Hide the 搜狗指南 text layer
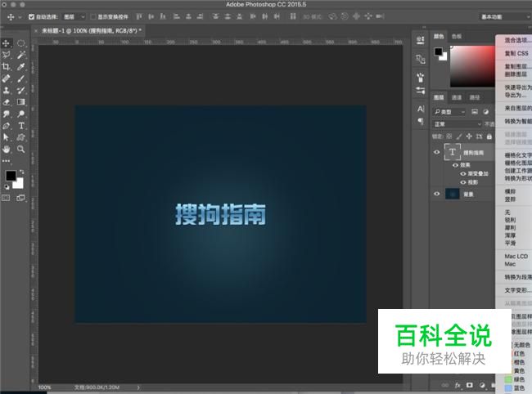532x394 pixels. pyautogui.click(x=437, y=152)
